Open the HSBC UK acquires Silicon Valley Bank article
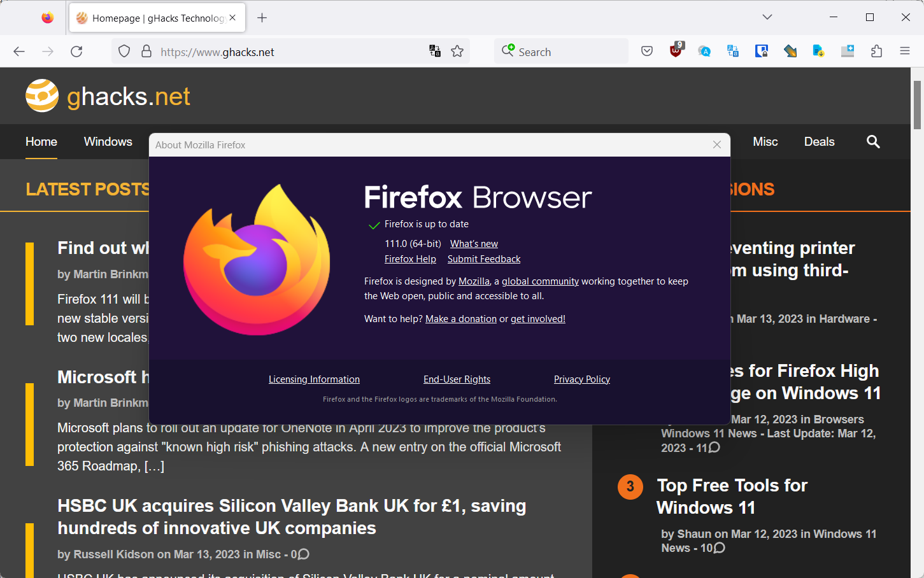The image size is (924, 578). [292, 517]
